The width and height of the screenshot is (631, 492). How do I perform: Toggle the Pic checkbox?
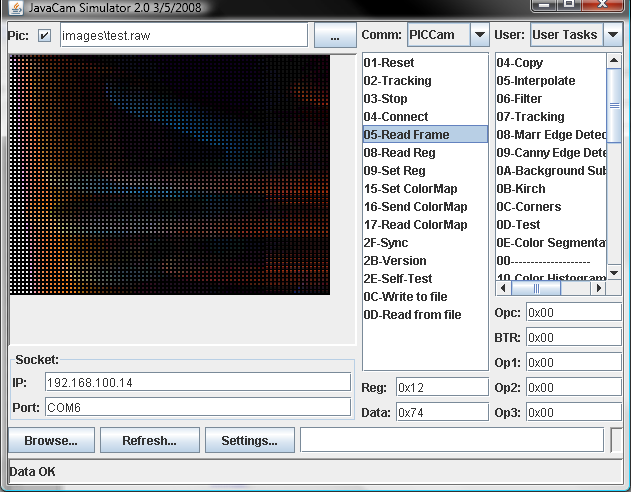44,36
